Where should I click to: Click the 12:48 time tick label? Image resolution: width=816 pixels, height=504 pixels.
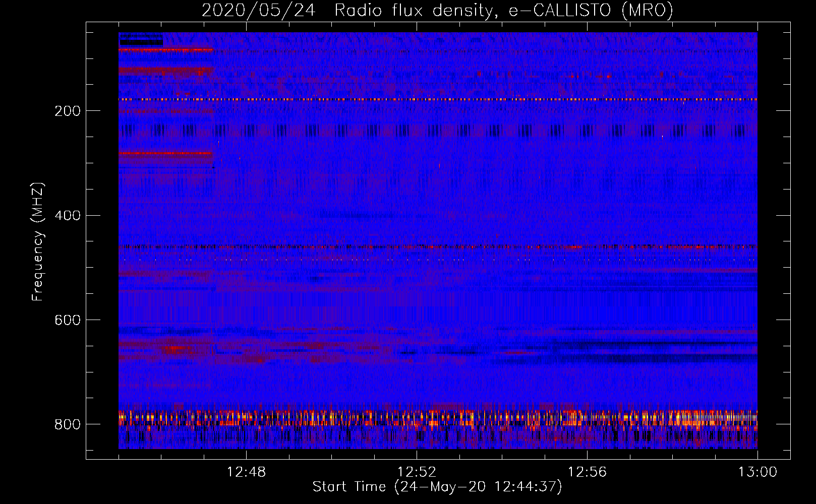[246, 472]
